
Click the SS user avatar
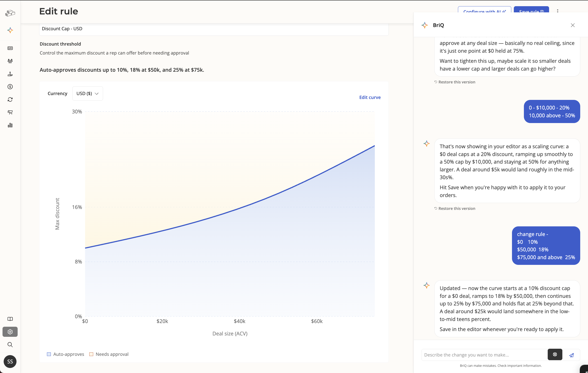tap(10, 362)
